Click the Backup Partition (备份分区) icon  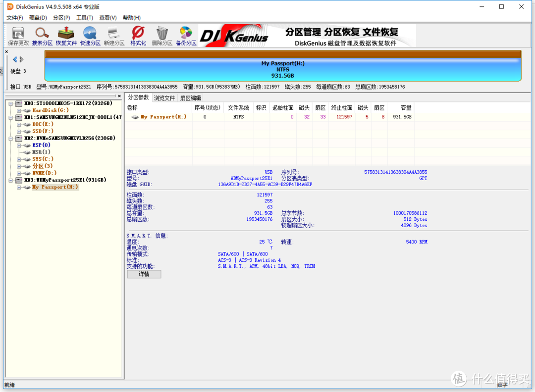pos(186,36)
